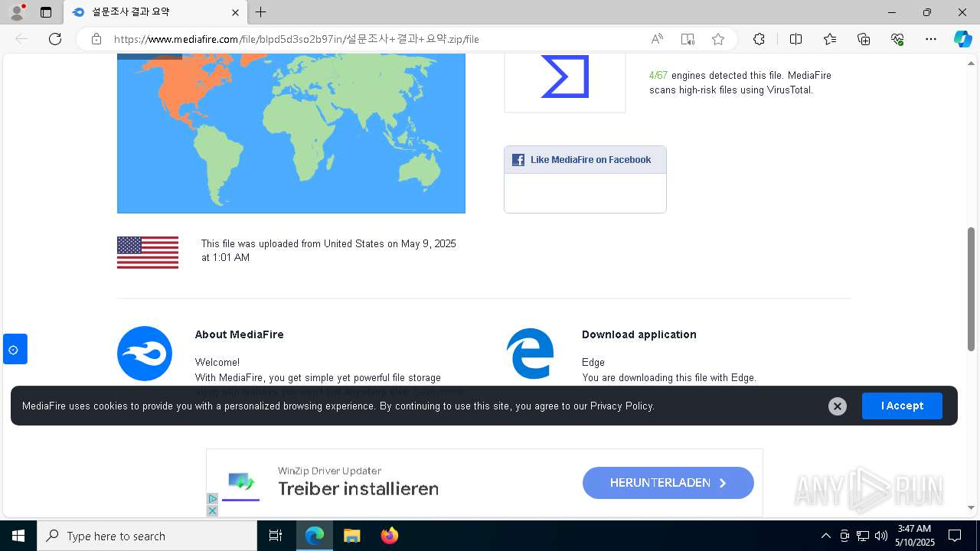Screen dimensions: 980x551
Task: Open Settings and more menu
Action: 931,39
